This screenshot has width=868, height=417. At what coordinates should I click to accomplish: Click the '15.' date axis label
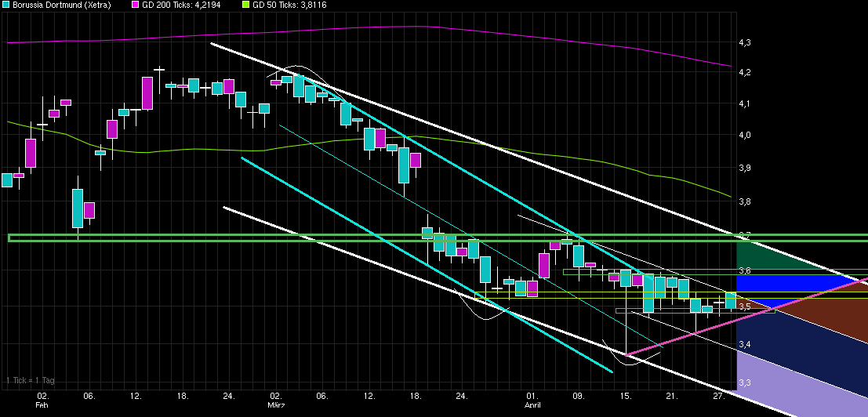click(626, 397)
